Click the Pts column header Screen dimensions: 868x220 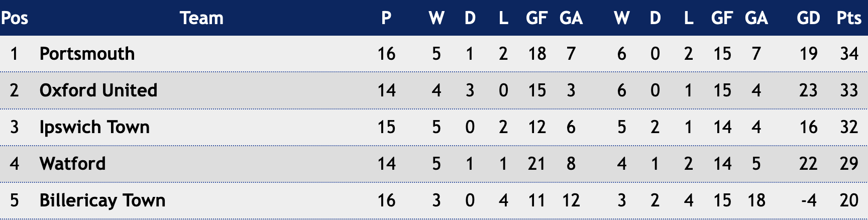coord(849,18)
